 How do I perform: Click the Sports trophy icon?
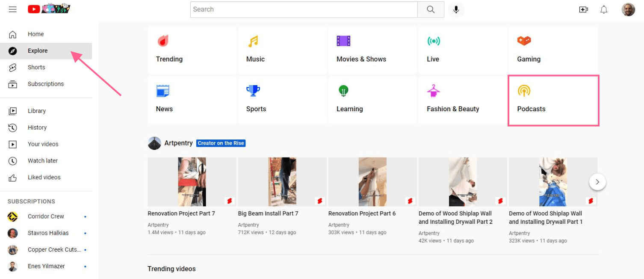(253, 91)
